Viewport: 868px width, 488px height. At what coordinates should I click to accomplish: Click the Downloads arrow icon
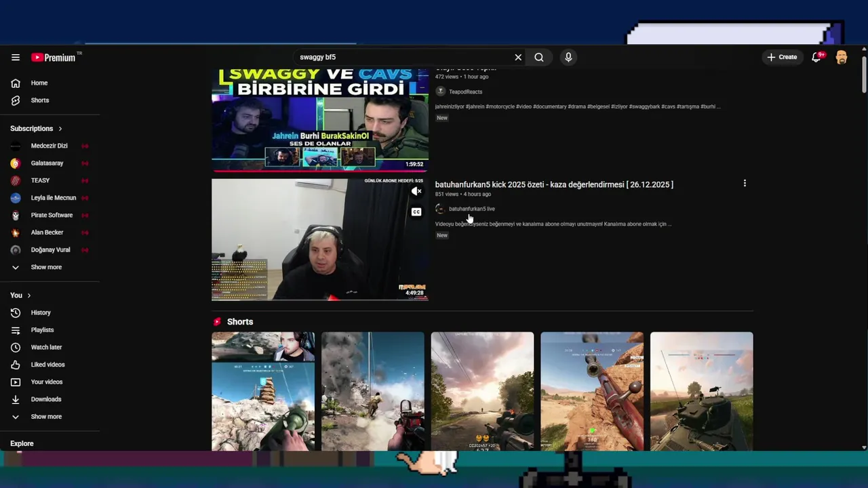click(16, 399)
